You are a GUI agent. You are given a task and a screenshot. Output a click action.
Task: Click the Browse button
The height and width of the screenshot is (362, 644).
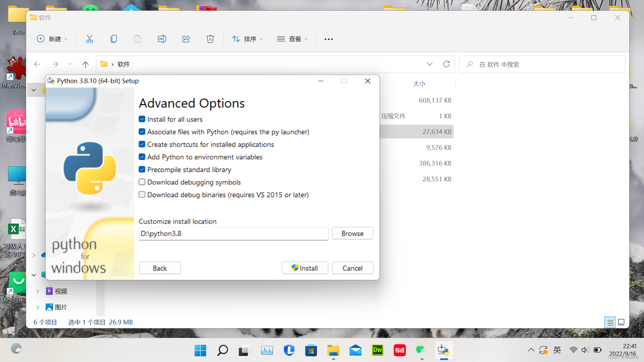pos(352,233)
